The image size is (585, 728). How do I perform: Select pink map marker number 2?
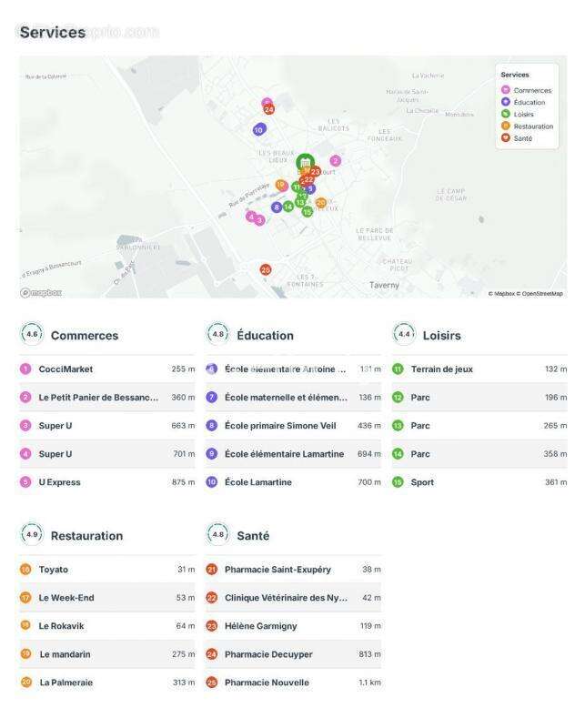[x=335, y=161]
